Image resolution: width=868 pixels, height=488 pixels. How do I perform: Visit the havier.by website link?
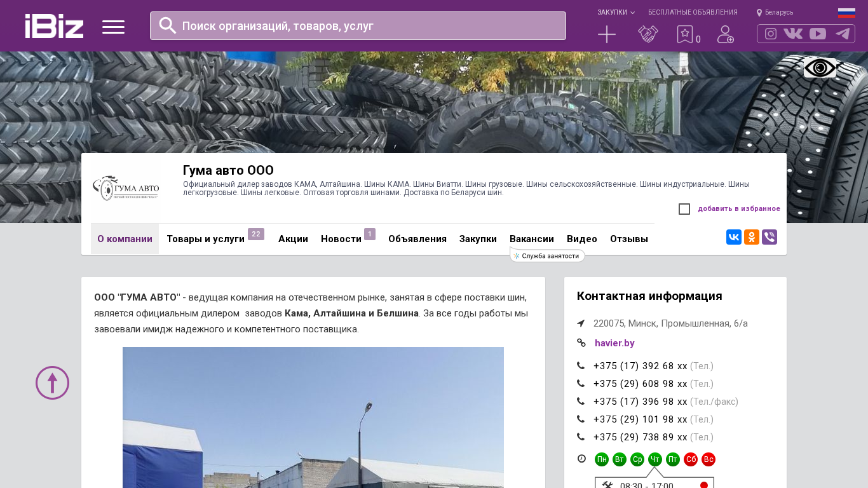[614, 343]
